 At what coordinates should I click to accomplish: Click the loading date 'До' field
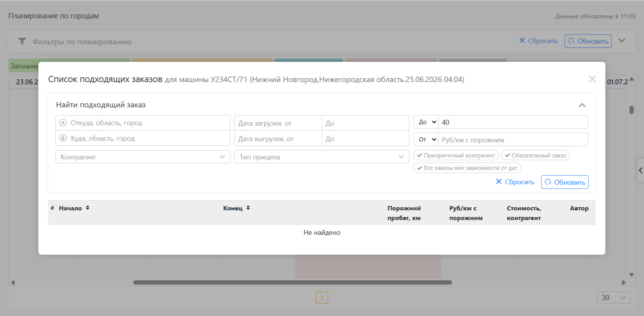coord(365,123)
